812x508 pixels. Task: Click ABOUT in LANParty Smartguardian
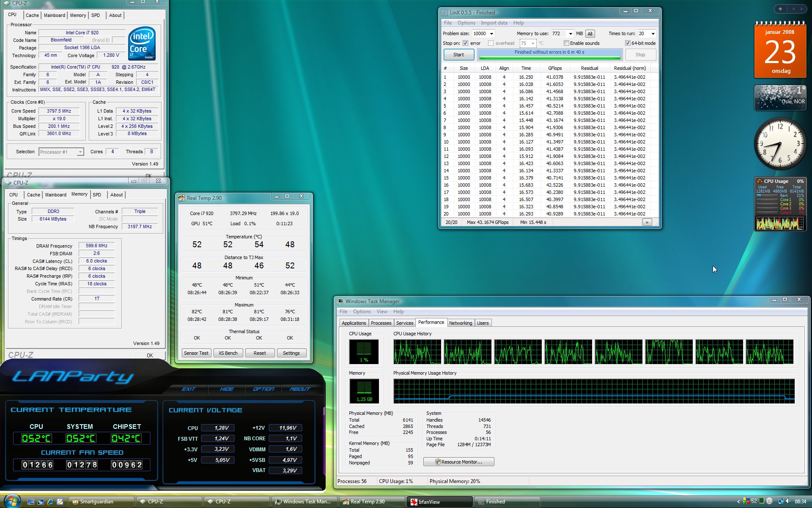[x=300, y=389]
